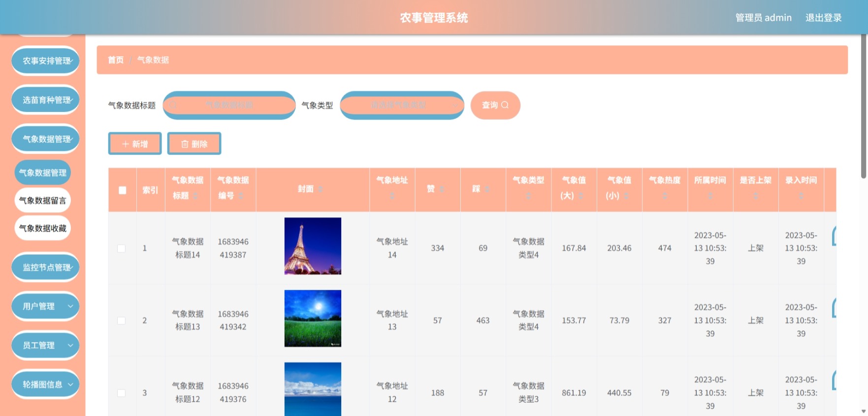This screenshot has height=416, width=868.
Task: Click cell 1683946419387
Action: 233,248
